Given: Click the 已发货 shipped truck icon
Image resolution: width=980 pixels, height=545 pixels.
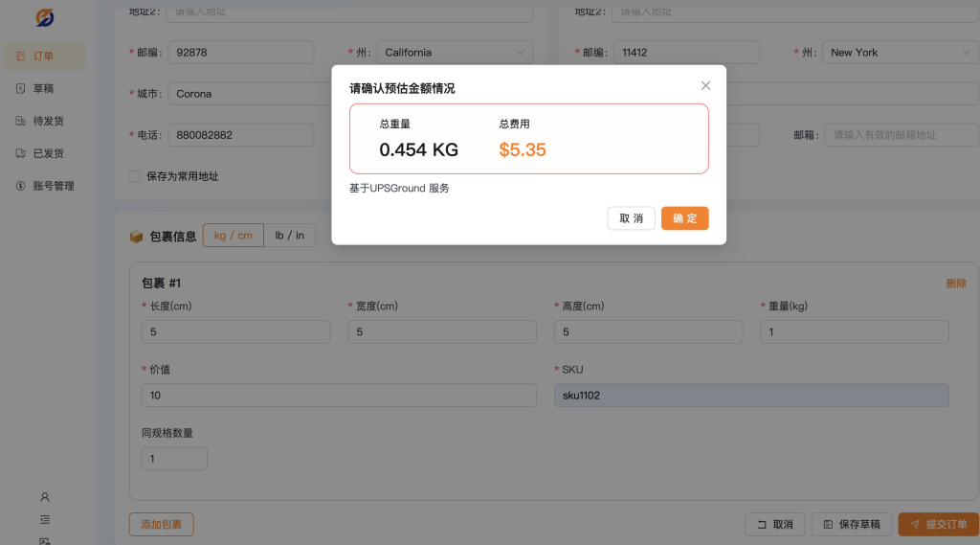Looking at the screenshot, I should point(21,153).
